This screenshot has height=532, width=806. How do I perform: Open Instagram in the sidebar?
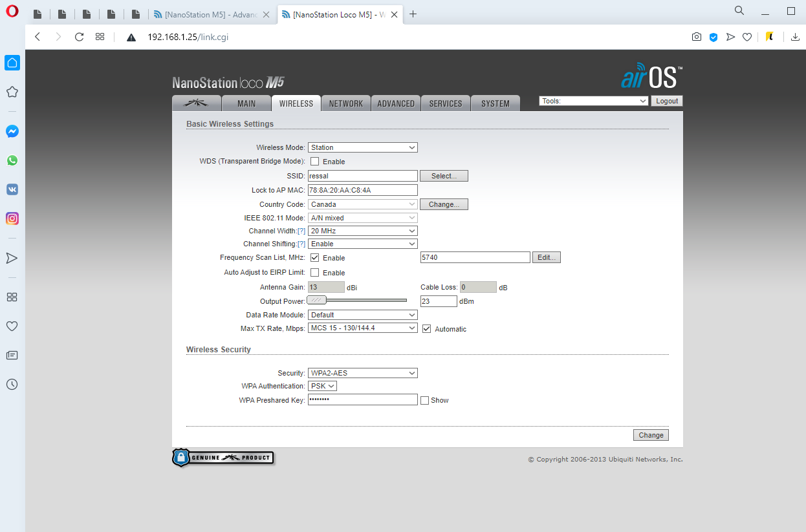click(x=12, y=218)
